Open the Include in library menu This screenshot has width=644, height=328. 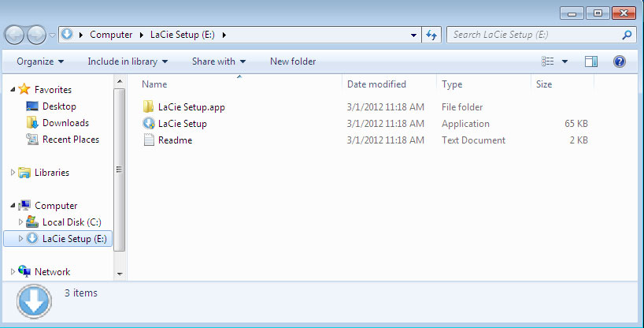128,61
